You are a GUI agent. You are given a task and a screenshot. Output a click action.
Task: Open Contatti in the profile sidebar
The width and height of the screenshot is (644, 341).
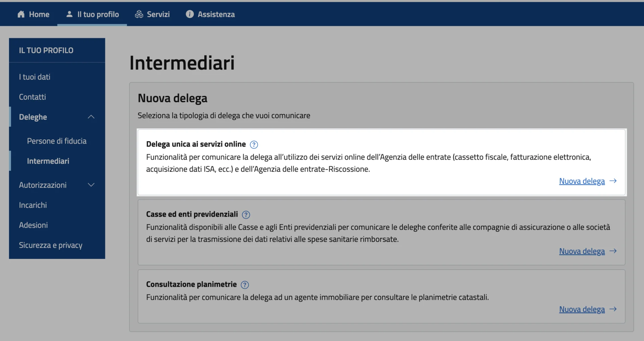click(x=33, y=97)
